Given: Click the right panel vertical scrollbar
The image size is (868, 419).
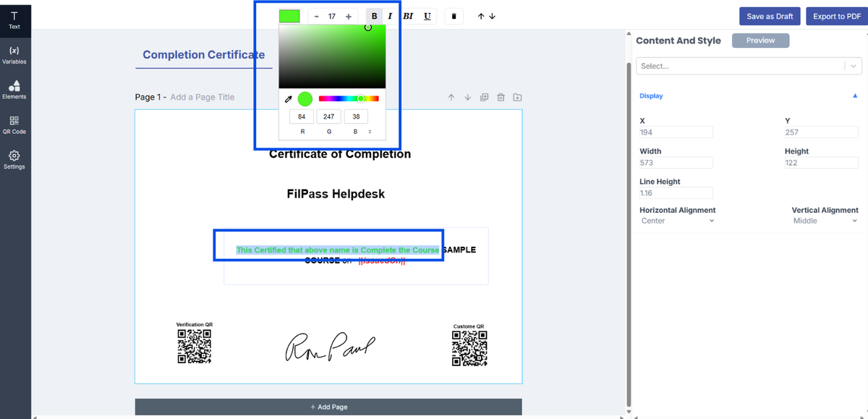Looking at the screenshot, I should tap(628, 234).
